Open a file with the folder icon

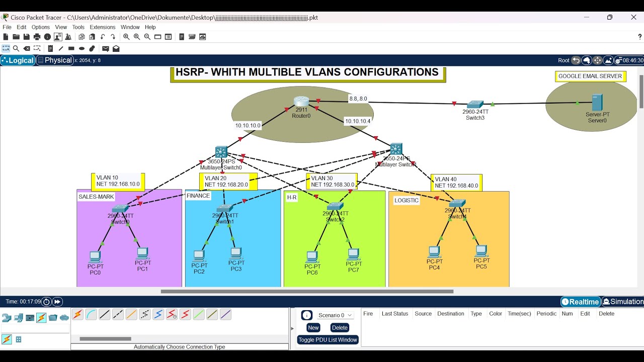tap(16, 37)
